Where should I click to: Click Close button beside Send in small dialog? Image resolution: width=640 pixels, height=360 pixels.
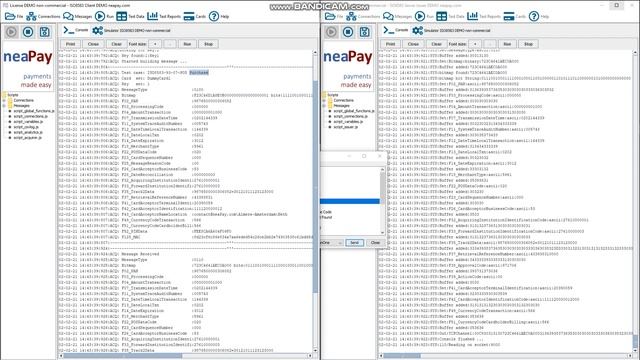pos(375,242)
